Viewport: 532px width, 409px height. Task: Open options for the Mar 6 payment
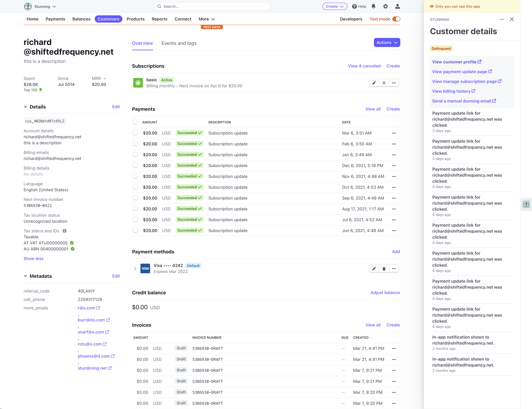pos(394,133)
